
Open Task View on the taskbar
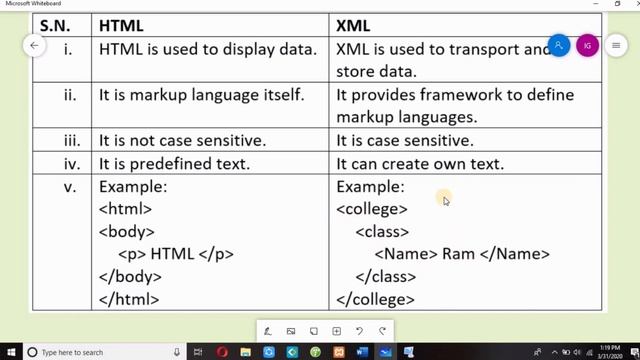pyautogui.click(x=198, y=352)
